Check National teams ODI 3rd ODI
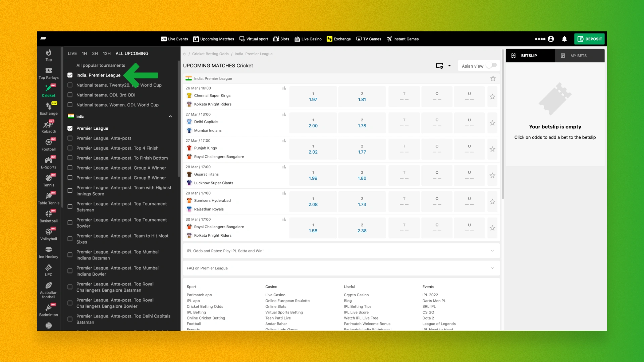644x362 pixels. click(70, 95)
